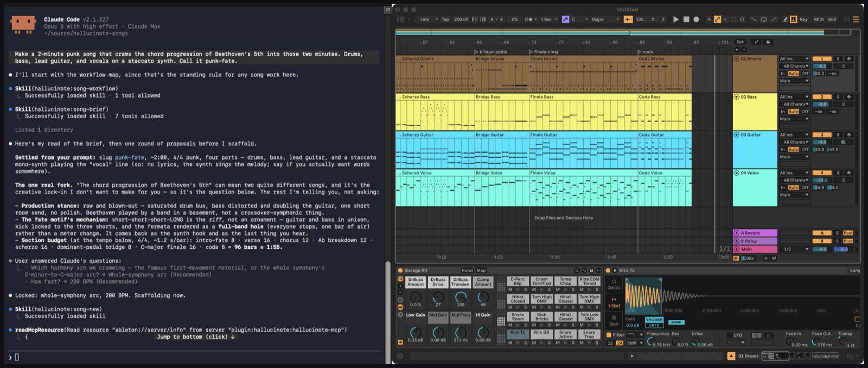Open 01 Drums All Ins input dropdown
The height and width of the screenshot is (368, 868).
pos(794,59)
